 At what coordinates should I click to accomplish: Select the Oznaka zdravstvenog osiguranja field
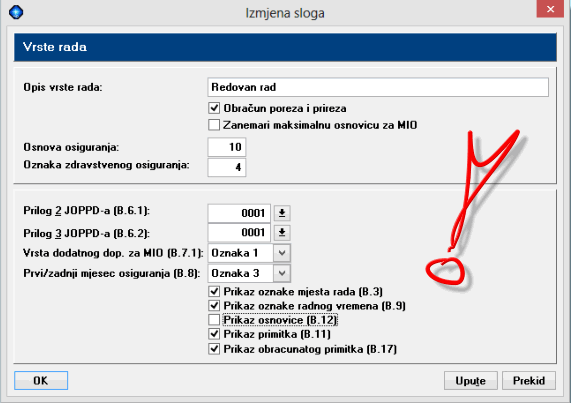click(227, 167)
